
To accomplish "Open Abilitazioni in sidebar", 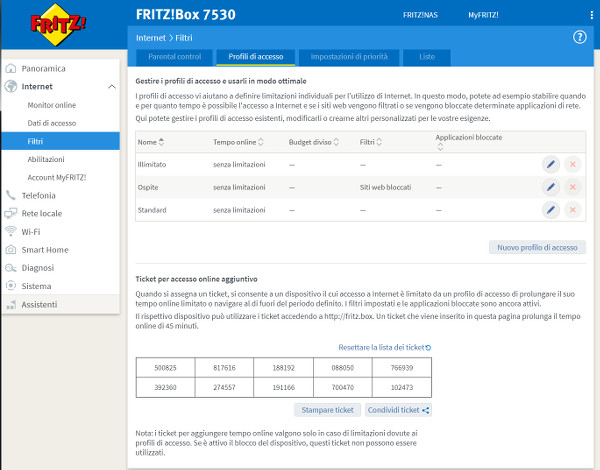I will pos(46,159).
